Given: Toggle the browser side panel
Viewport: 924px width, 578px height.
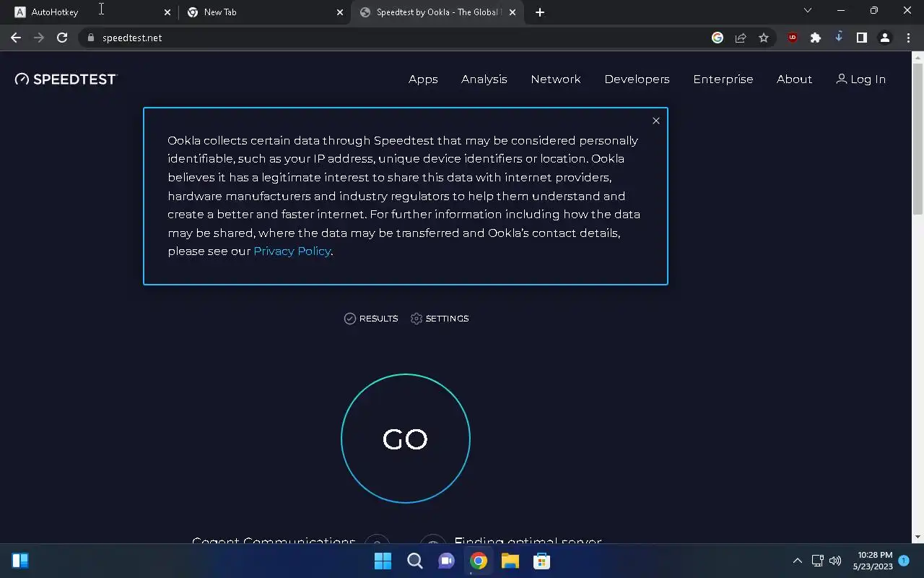Looking at the screenshot, I should (862, 38).
